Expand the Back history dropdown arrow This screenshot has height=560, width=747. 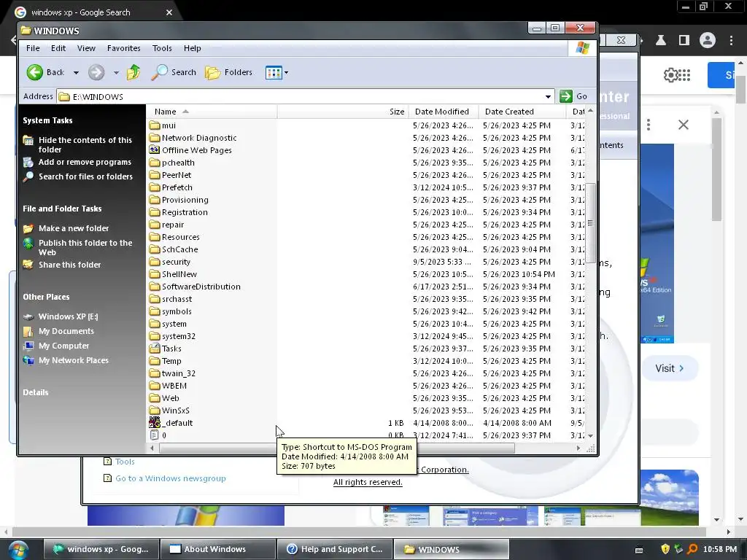(76, 73)
